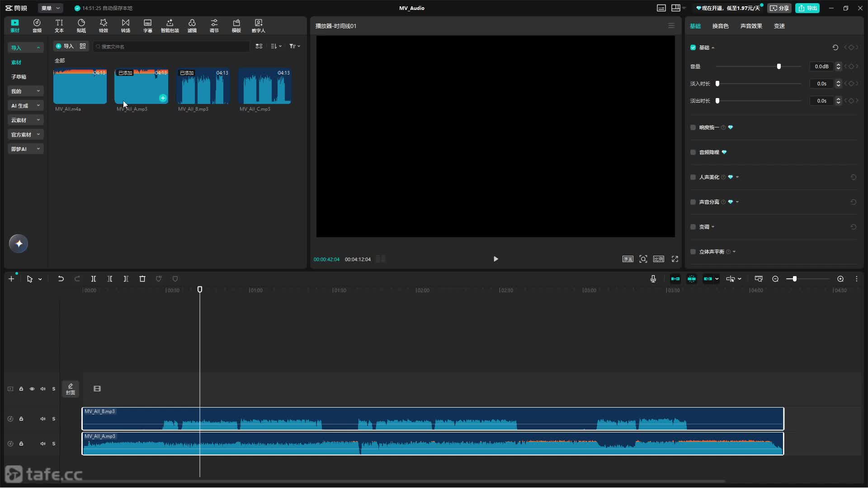
Task: Enable 变调 pitch checkbox
Action: (693, 227)
